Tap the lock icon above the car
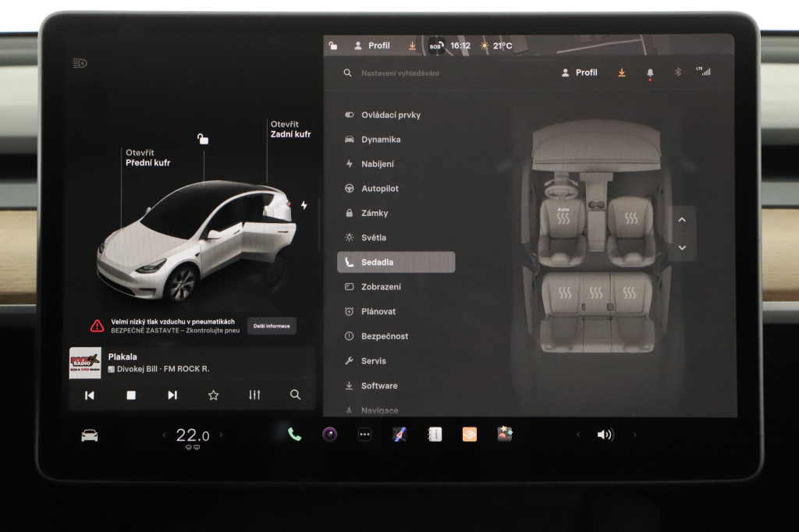Screen dimensions: 799x532 (203, 139)
